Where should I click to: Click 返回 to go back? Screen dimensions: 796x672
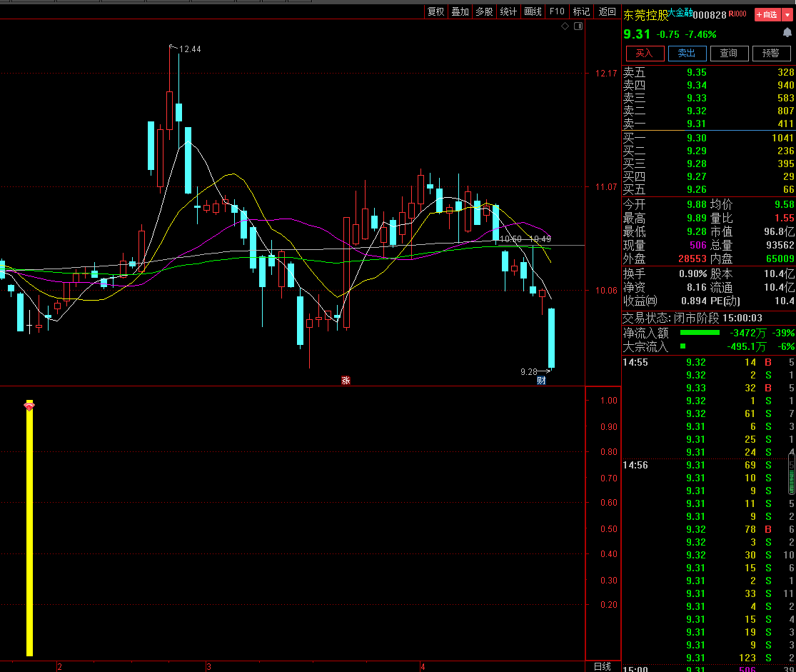607,11
